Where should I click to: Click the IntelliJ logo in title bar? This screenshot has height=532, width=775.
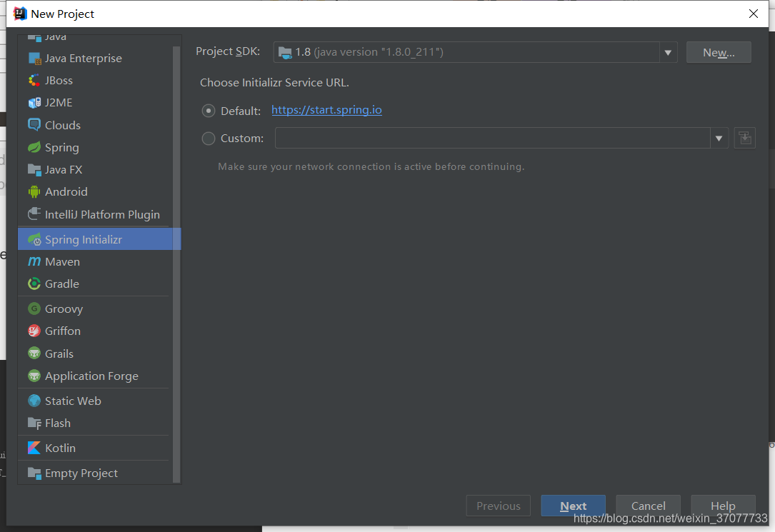click(20, 14)
